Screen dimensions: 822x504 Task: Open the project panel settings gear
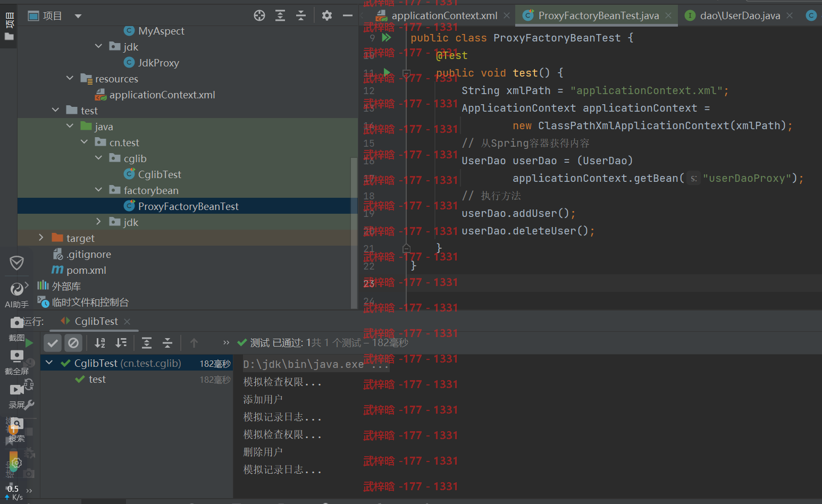pos(327,15)
